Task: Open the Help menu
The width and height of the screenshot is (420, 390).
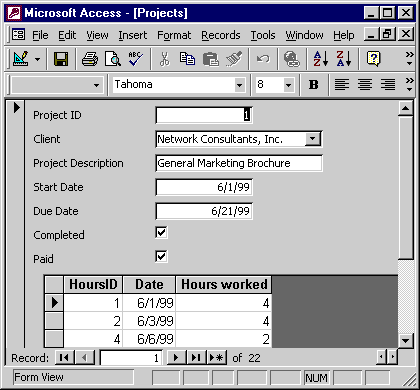Action: pyautogui.click(x=344, y=35)
